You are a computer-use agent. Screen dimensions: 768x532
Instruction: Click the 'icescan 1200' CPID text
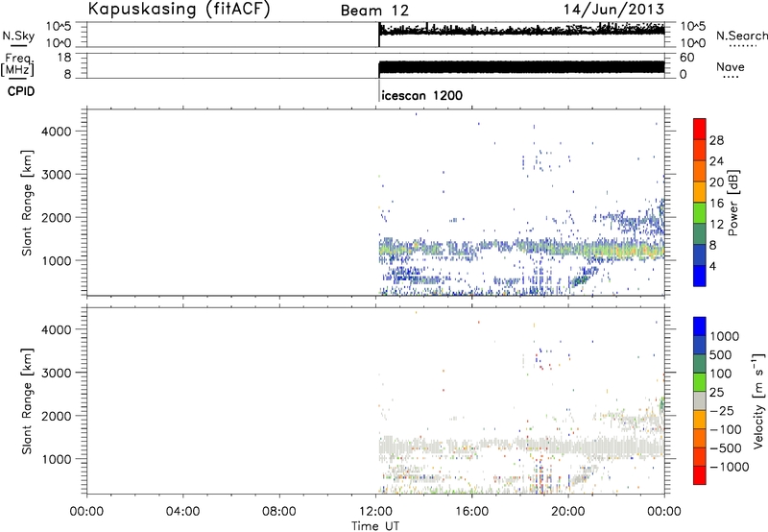421,95
